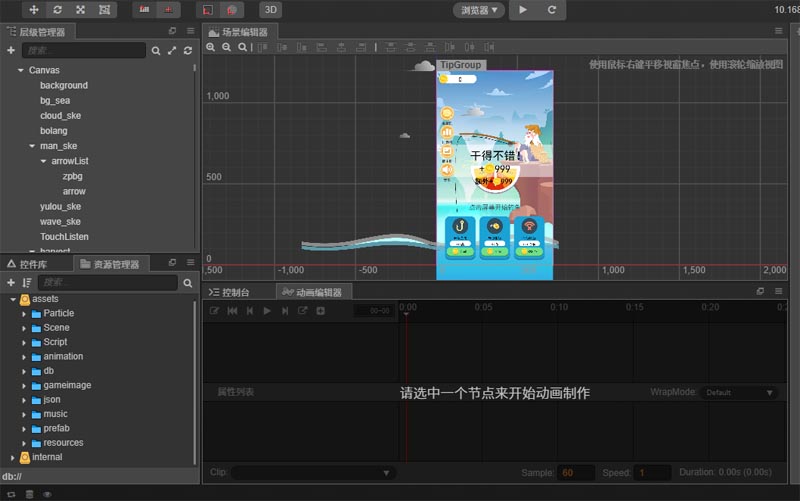Click the add node plus icon in hierarchy
The height and width of the screenshot is (501, 800).
pyautogui.click(x=11, y=50)
